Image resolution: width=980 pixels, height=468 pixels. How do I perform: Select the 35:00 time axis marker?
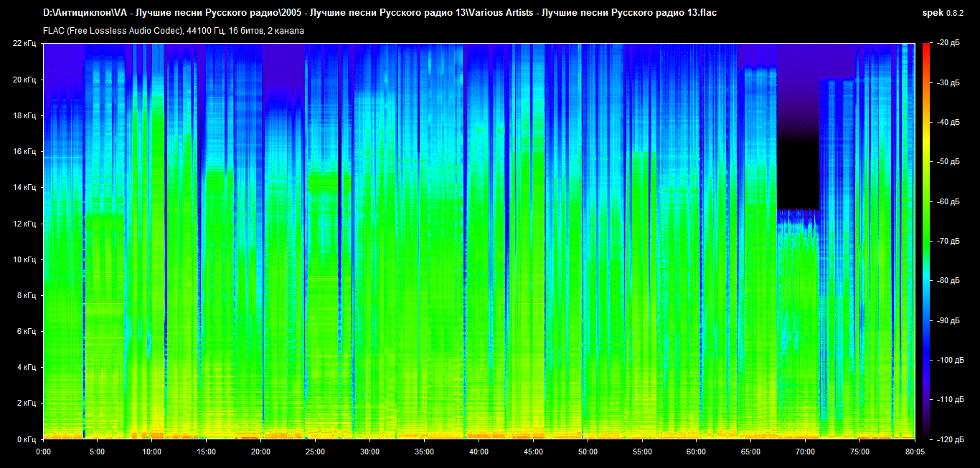tap(424, 452)
